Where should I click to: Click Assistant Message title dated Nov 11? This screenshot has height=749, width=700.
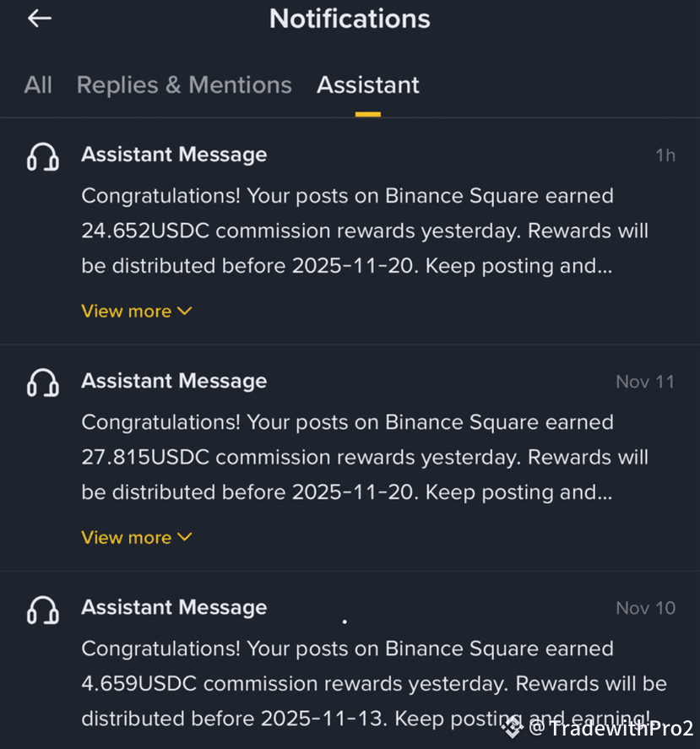[174, 381]
